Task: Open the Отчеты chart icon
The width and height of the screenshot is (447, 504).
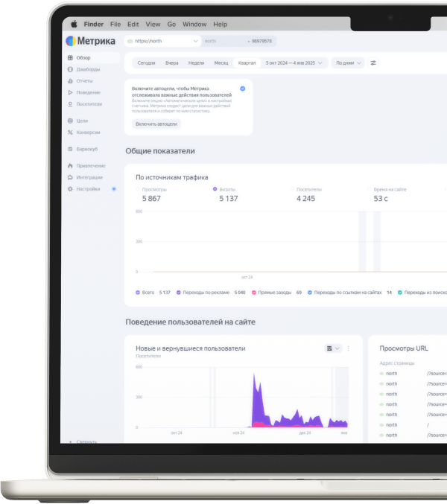Action: (x=70, y=81)
